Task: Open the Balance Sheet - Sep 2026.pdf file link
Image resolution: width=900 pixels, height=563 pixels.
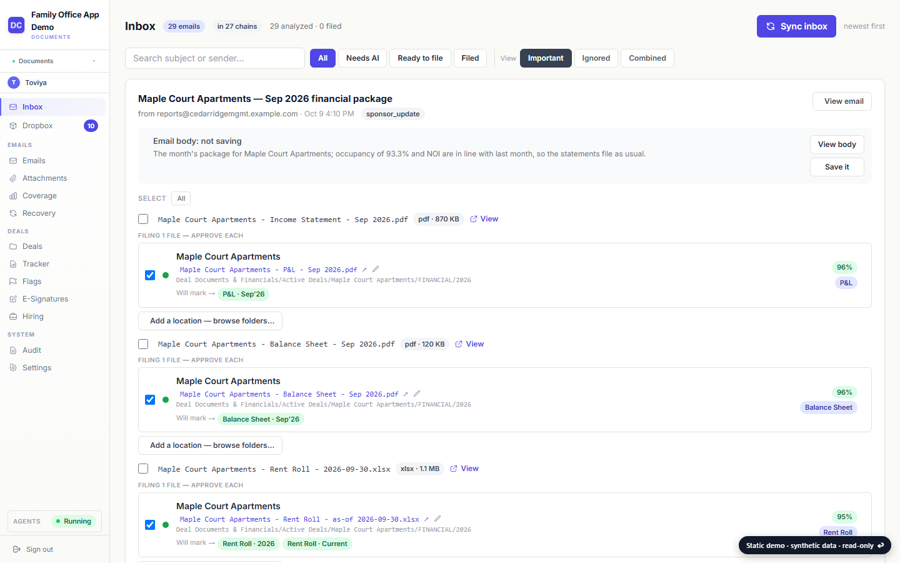Action: click(x=293, y=394)
